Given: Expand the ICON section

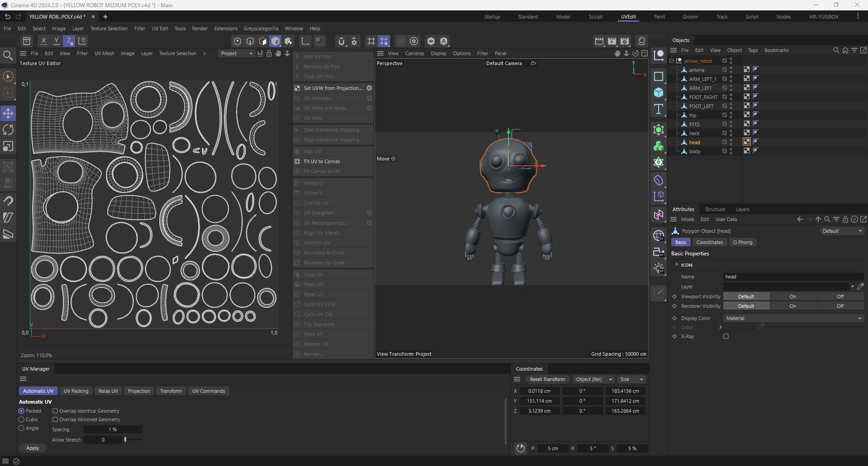Looking at the screenshot, I should coord(677,265).
